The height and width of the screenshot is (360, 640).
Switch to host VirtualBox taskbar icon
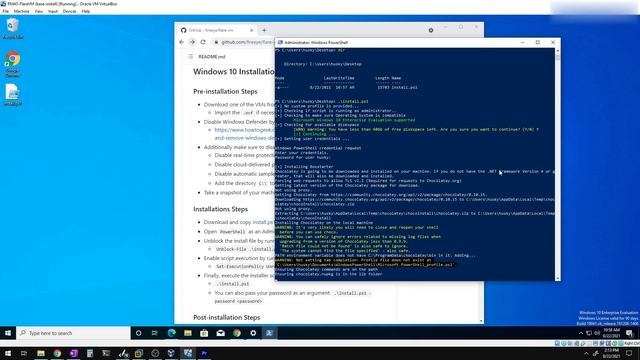coord(188,353)
